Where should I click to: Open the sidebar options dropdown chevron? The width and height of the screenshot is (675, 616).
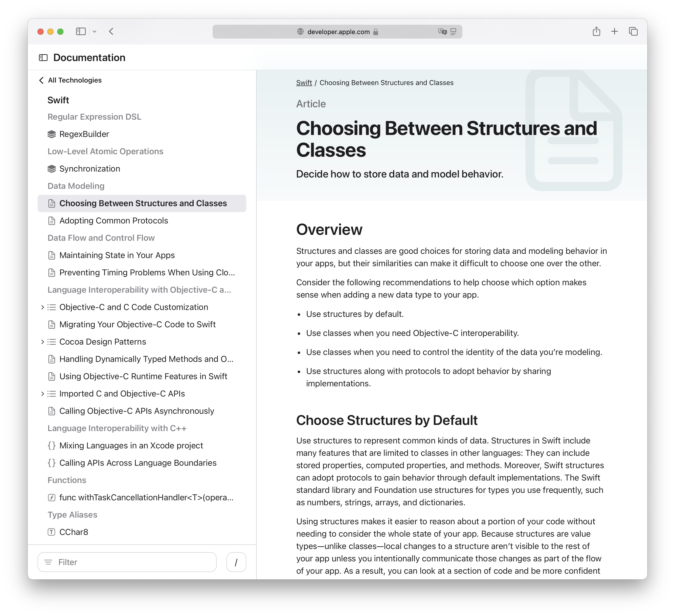click(95, 31)
